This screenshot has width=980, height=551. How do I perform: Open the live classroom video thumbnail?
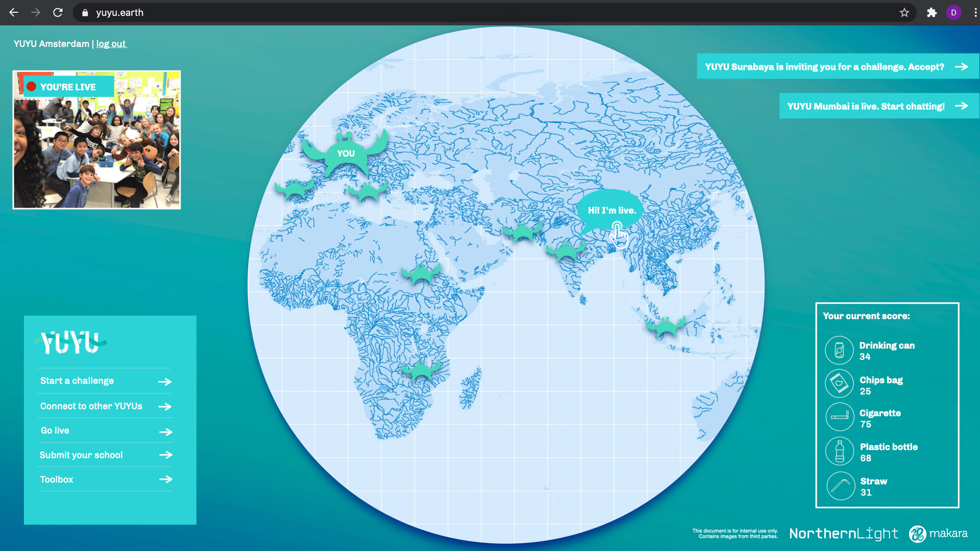[x=96, y=140]
